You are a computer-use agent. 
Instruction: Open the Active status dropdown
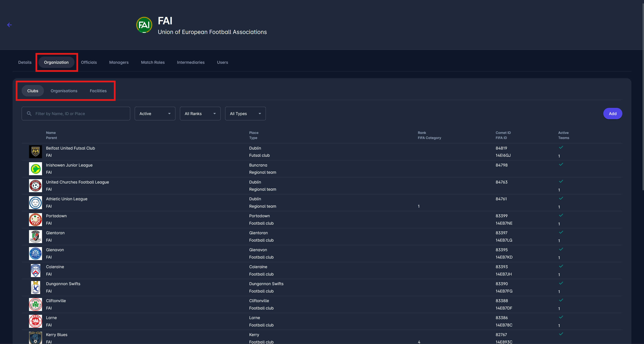coord(155,114)
